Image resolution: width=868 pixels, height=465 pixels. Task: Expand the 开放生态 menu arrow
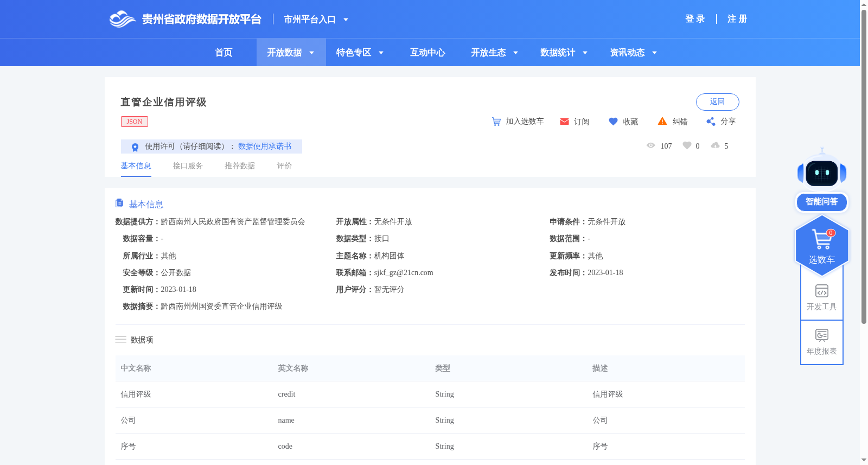click(x=515, y=53)
